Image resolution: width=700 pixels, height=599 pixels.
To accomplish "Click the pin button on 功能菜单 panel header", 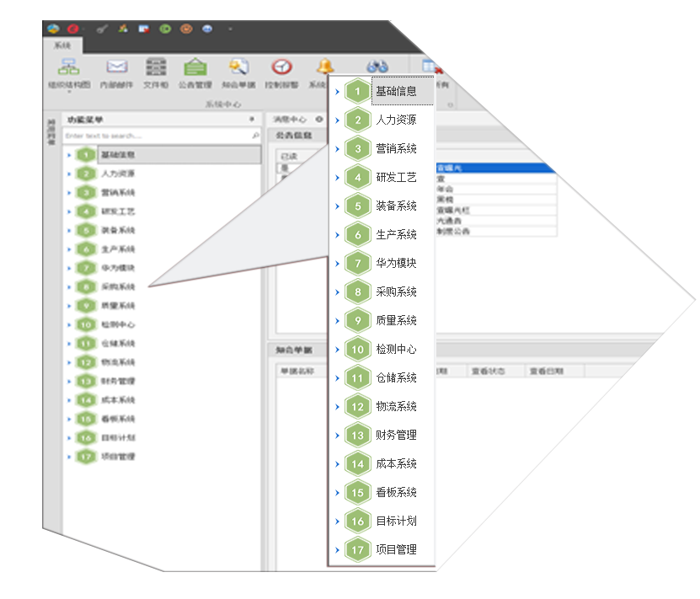I will pyautogui.click(x=252, y=120).
